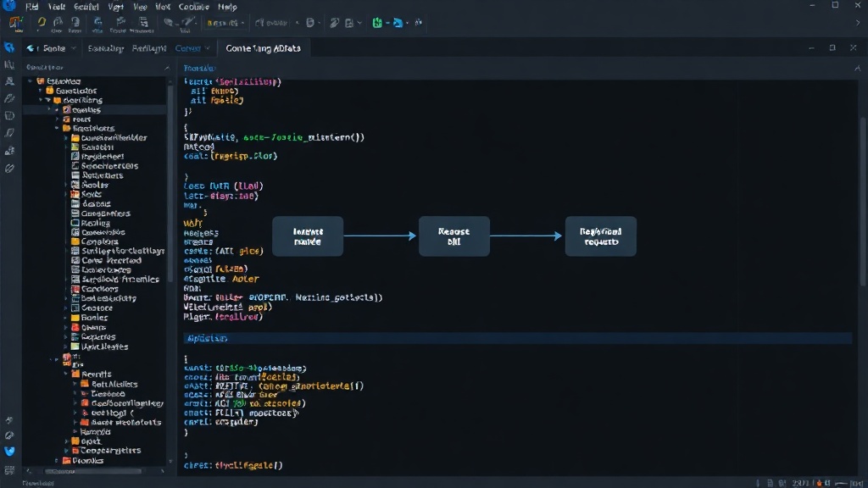Screen dimensions: 868x488
Task: Click the paperclip icon in the left activity bar
Action: (9, 169)
